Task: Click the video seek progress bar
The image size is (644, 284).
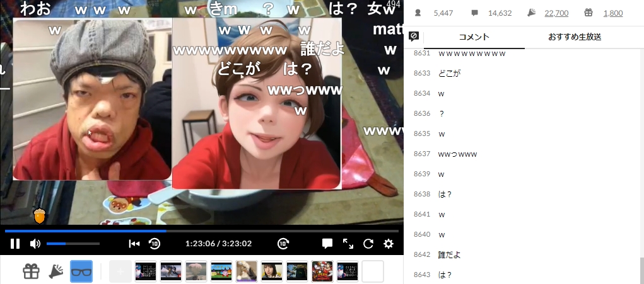Action: [x=202, y=230]
